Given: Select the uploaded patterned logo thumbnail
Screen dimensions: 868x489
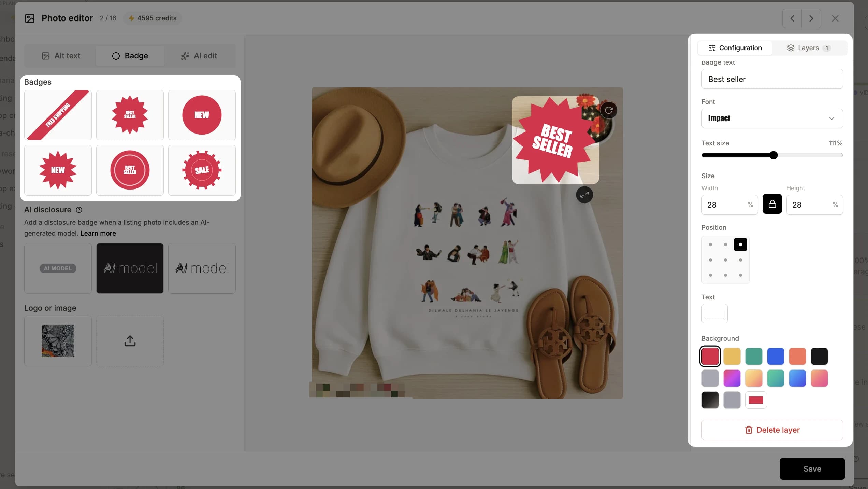Looking at the screenshot, I should click(x=58, y=341).
